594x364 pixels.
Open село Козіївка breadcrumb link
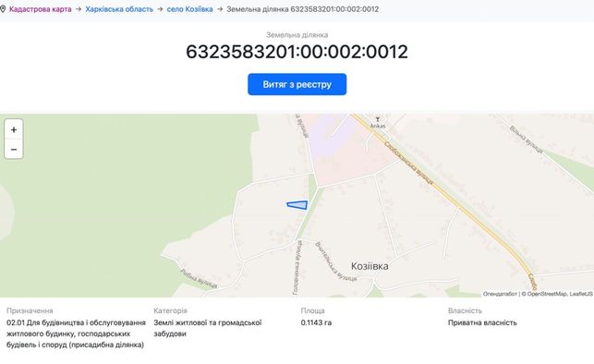[x=189, y=9]
